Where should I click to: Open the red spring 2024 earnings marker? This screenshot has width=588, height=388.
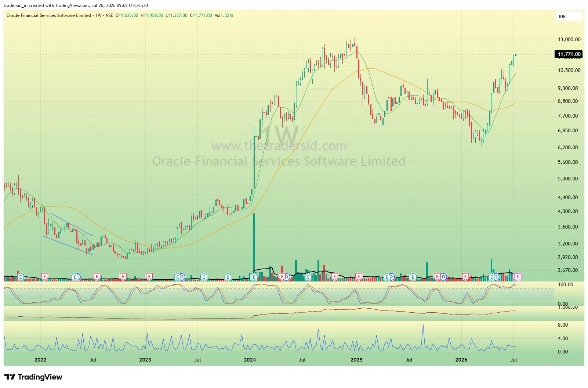(282, 276)
